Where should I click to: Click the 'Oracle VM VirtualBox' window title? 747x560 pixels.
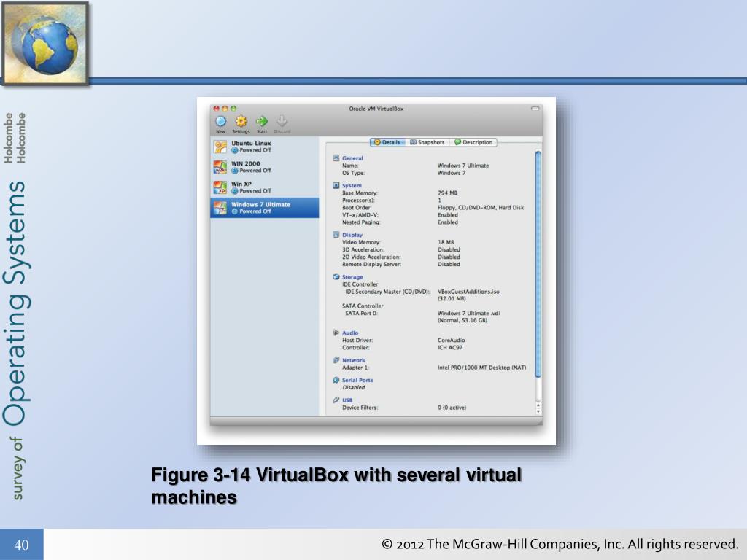[376, 109]
